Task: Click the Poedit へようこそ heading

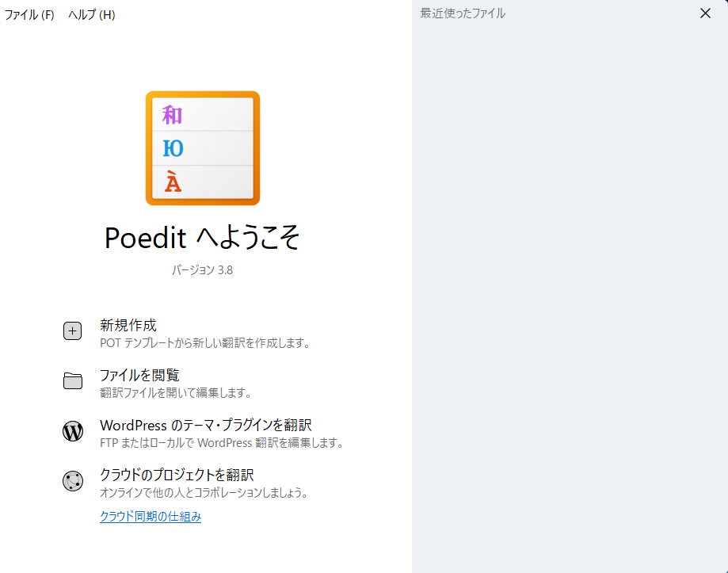Action: coord(202,237)
